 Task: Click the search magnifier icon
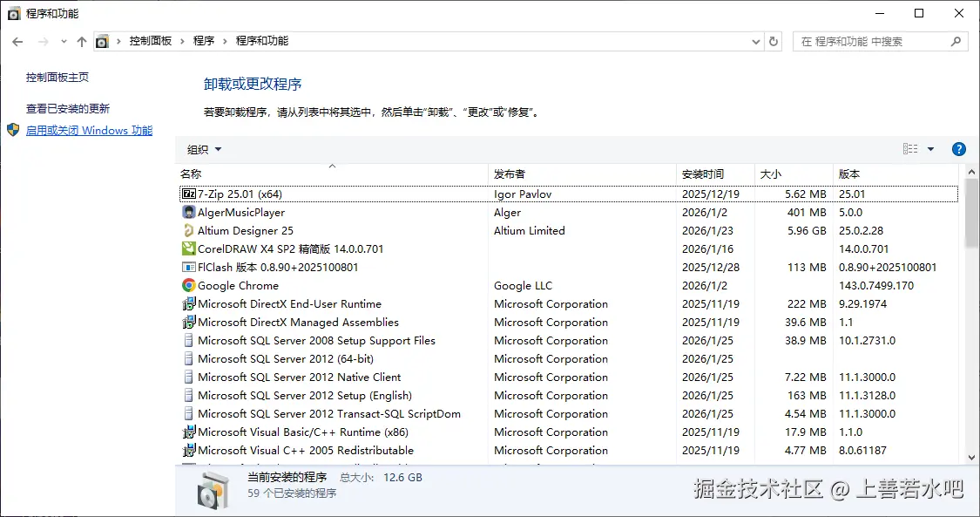point(956,41)
